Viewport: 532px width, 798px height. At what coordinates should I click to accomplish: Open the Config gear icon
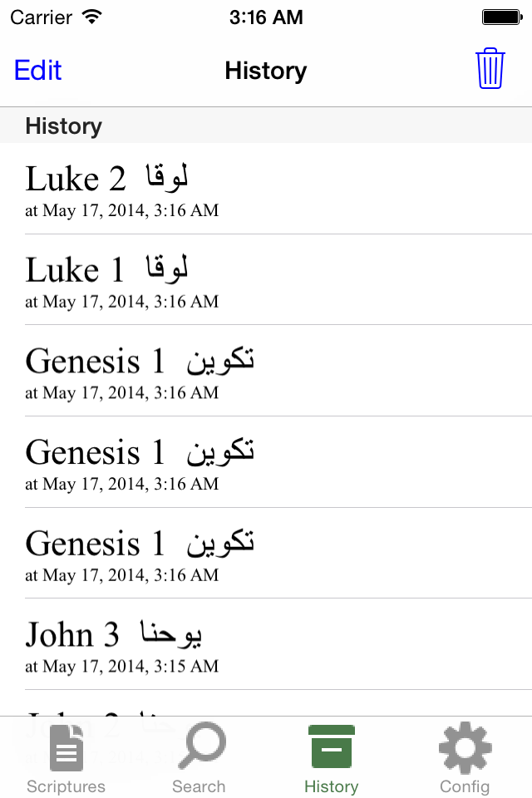point(465,747)
